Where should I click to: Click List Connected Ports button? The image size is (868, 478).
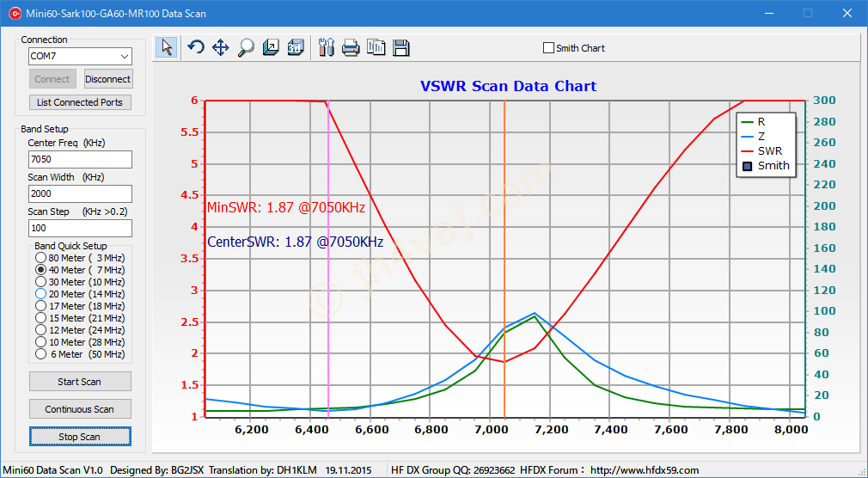[80, 102]
